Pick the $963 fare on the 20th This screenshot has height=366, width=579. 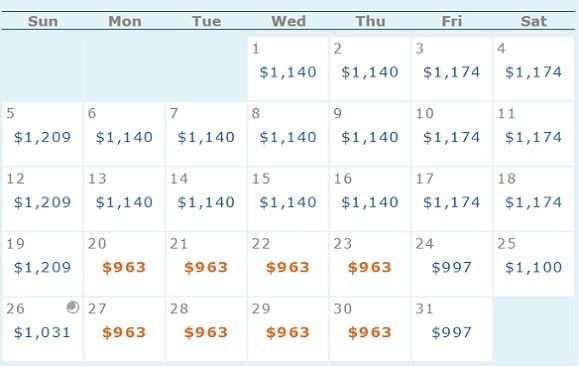(124, 267)
